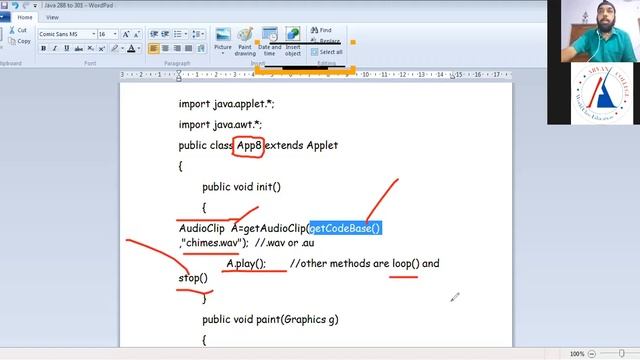Switch to the Home ribbon tab

point(25,18)
